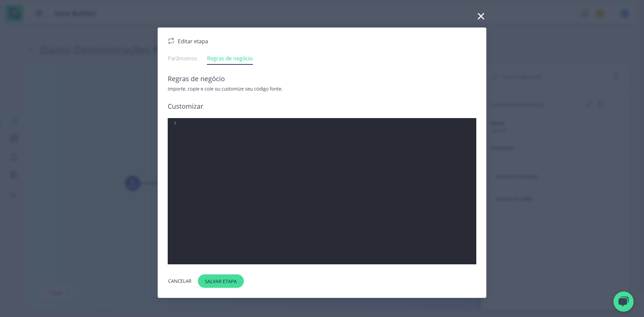Screen dimensions: 644x317
Task: Click the Customizar heading
Action: click(x=185, y=106)
